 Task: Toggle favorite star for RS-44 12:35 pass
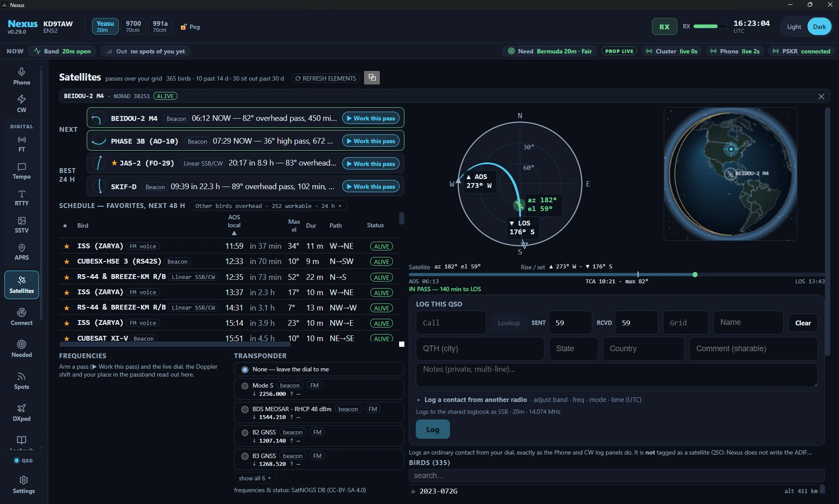(x=67, y=277)
